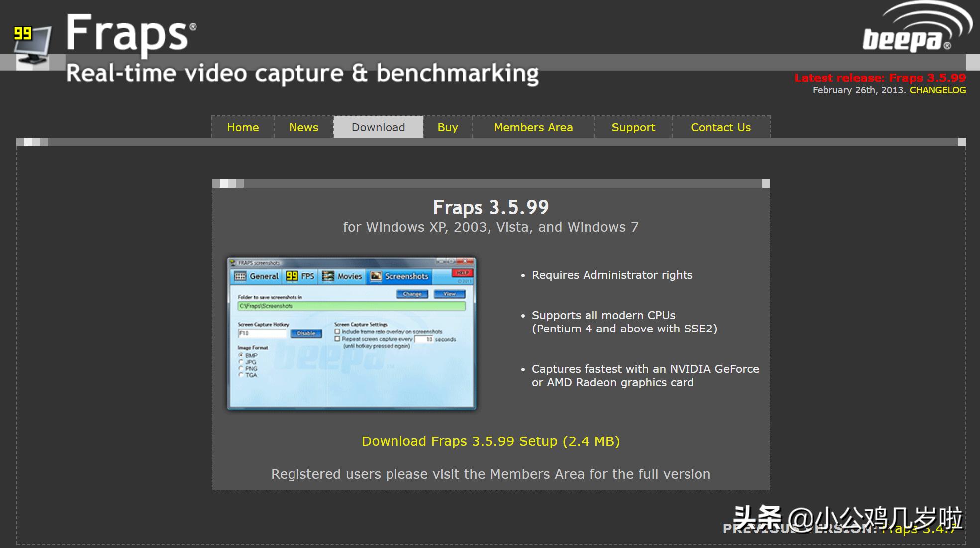Go to the Members Area tab
Viewport: 980px width, 548px height.
533,127
